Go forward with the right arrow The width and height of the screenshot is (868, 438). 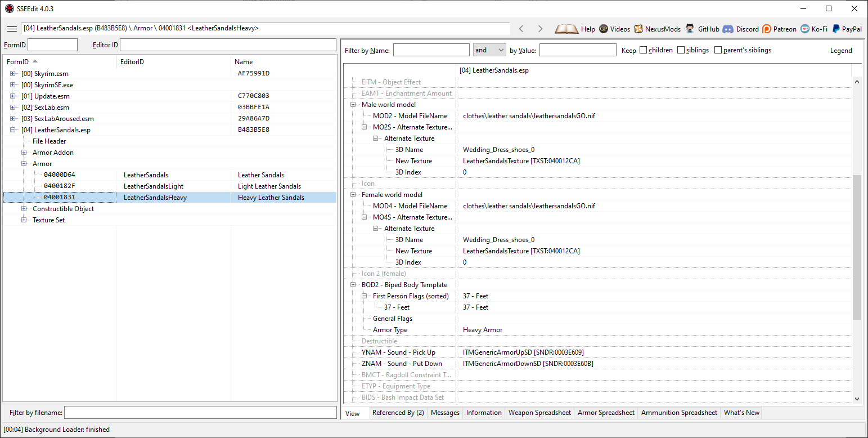[540, 29]
